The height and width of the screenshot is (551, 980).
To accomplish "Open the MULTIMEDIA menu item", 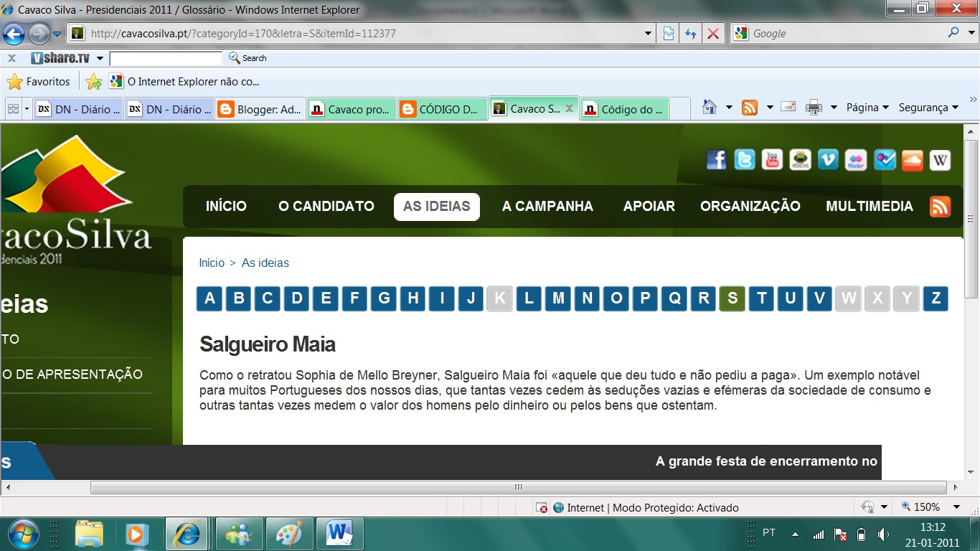I will 870,207.
